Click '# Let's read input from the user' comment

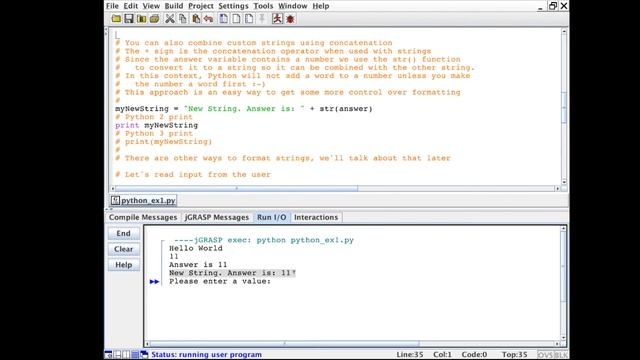(x=193, y=175)
